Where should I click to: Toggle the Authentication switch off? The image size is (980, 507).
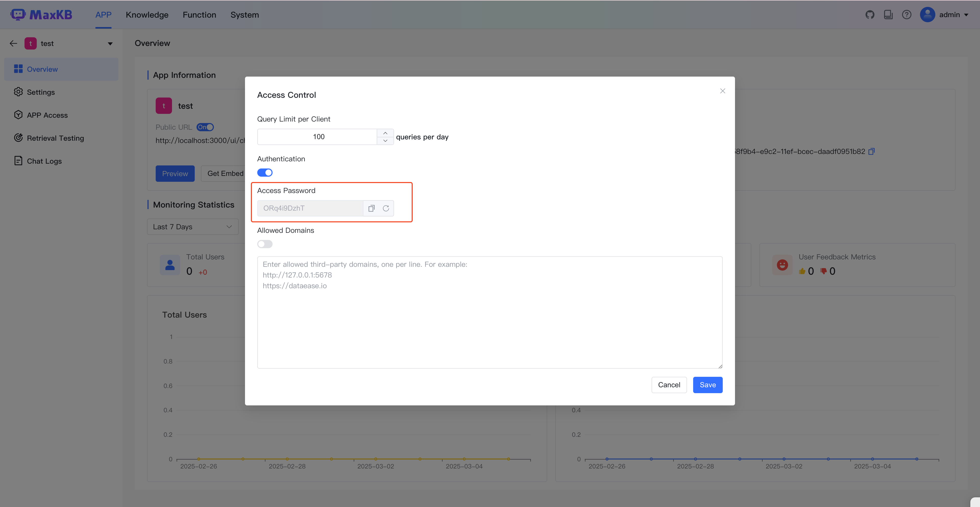pyautogui.click(x=265, y=172)
